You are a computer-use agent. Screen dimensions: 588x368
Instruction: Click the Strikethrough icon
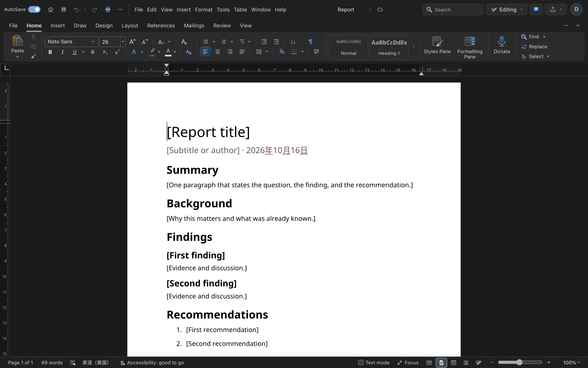click(92, 52)
